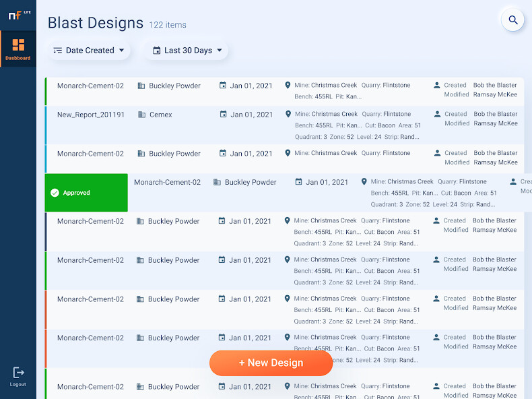Open search with the magnifier button
Screen dimensions: 532x399
512,20
